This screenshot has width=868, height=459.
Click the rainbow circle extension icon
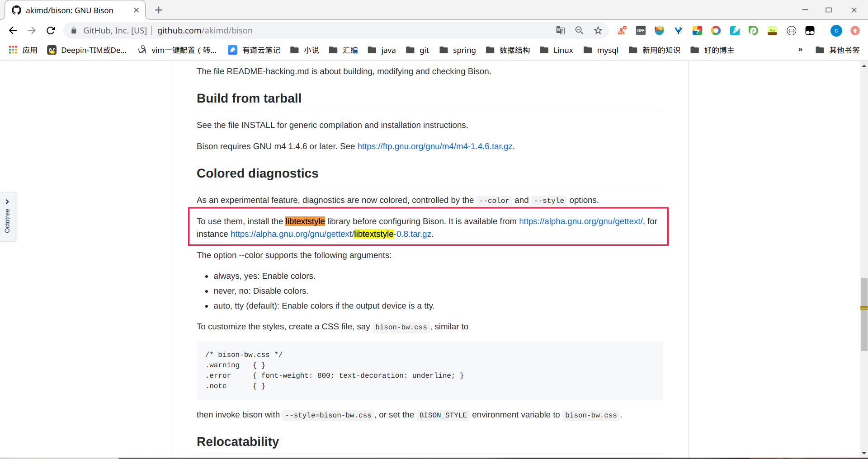pos(716,30)
